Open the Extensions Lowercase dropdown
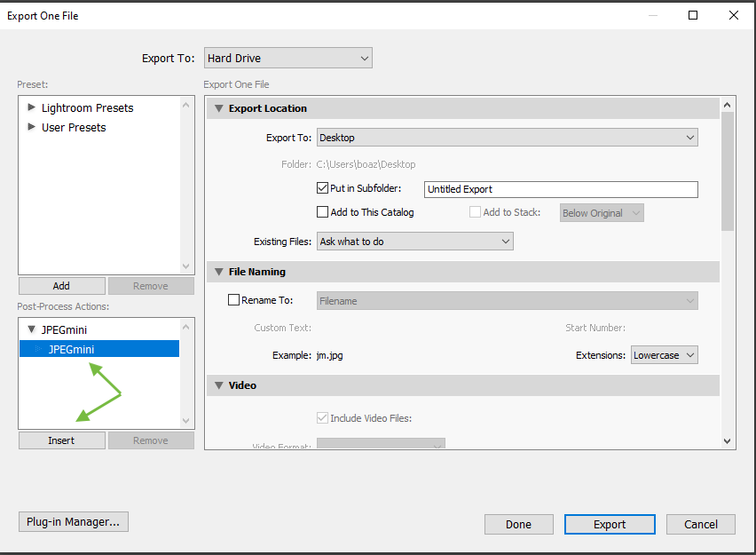Screen dimensions: 756x555 point(665,355)
